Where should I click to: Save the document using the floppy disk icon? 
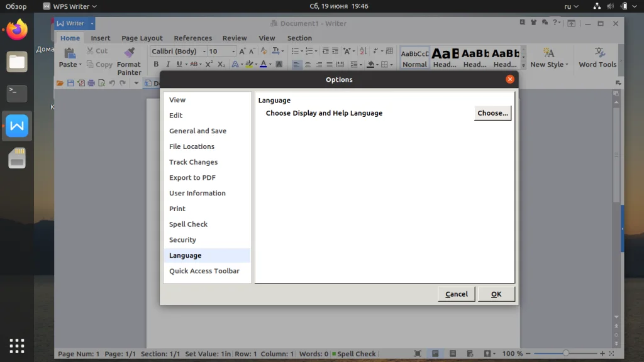pos(70,82)
